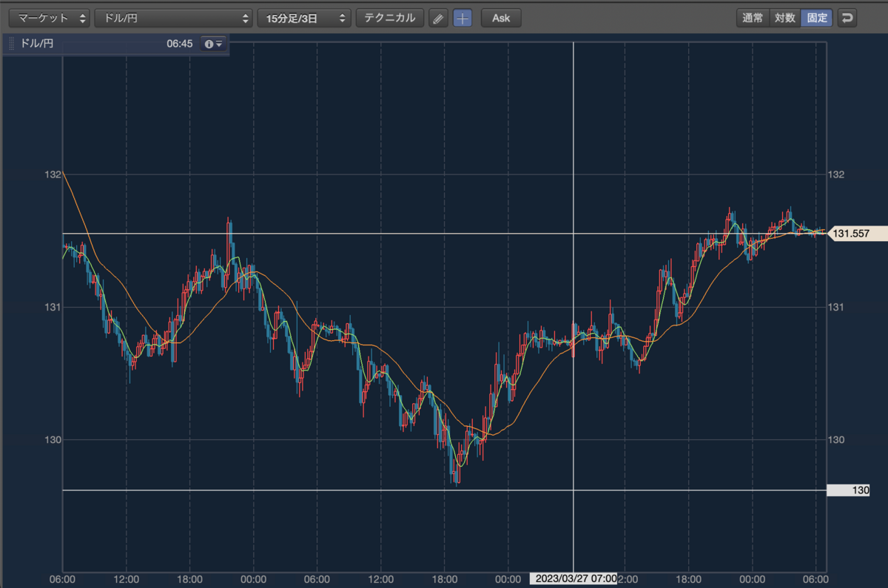The height and width of the screenshot is (588, 888).
Task: Select the pencil drawing tool icon
Action: pyautogui.click(x=439, y=18)
